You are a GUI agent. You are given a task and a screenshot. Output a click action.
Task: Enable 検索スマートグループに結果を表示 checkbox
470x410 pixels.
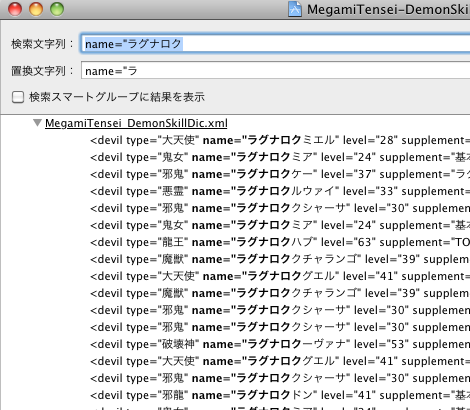pyautogui.click(x=18, y=97)
